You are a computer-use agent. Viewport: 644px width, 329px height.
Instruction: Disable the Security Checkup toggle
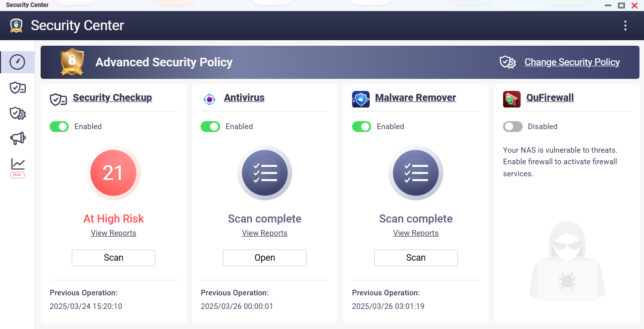click(59, 127)
